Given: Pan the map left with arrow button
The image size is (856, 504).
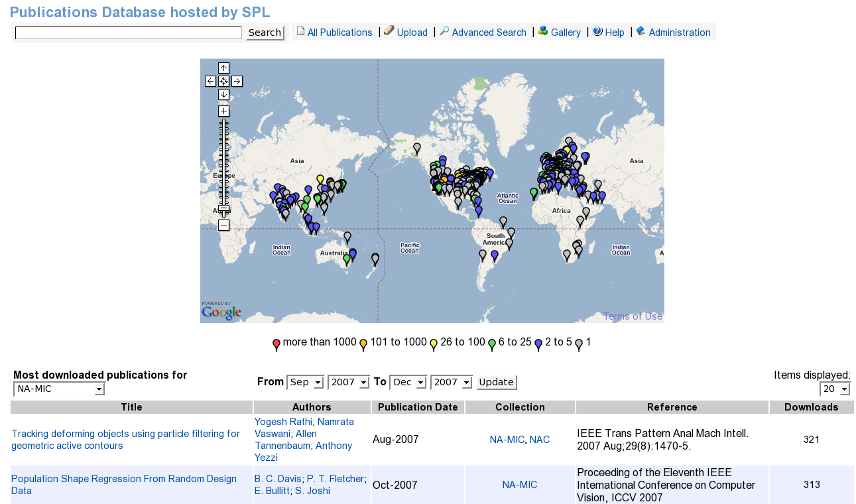Looking at the screenshot, I should (210, 81).
